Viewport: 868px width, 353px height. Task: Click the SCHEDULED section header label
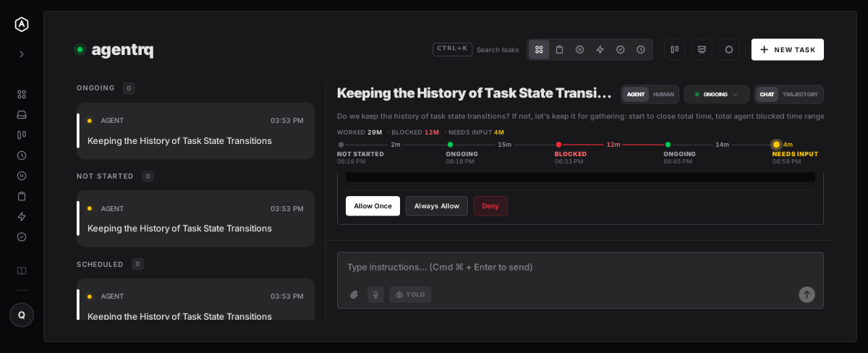pos(100,265)
